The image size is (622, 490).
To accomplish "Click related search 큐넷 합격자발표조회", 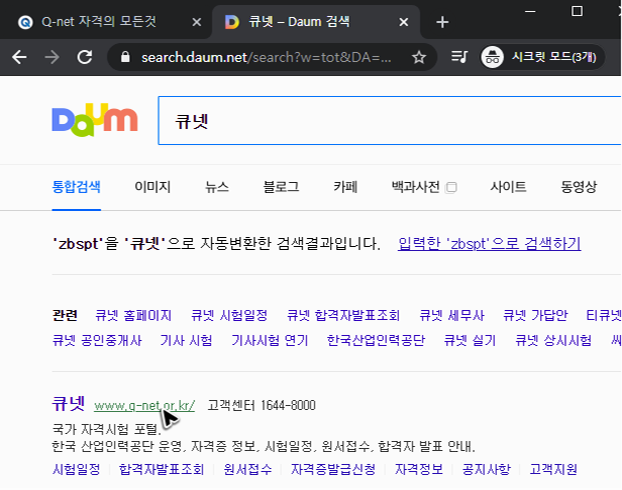I will 343,315.
